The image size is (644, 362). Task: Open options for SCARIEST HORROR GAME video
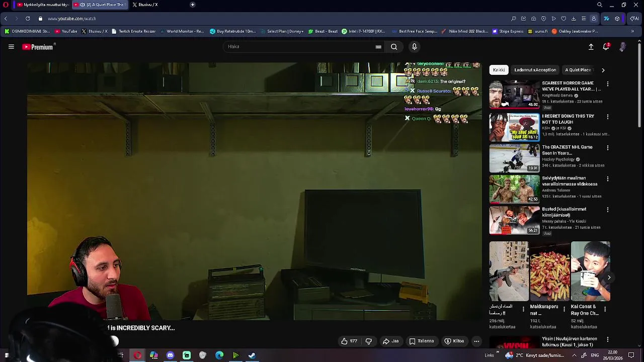[608, 84]
